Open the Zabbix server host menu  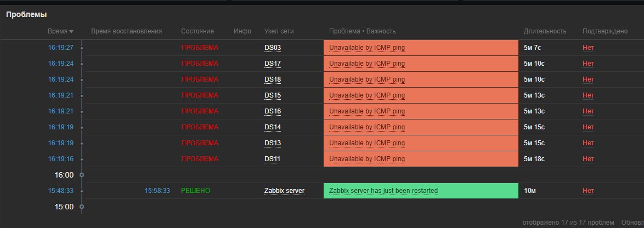click(x=284, y=191)
